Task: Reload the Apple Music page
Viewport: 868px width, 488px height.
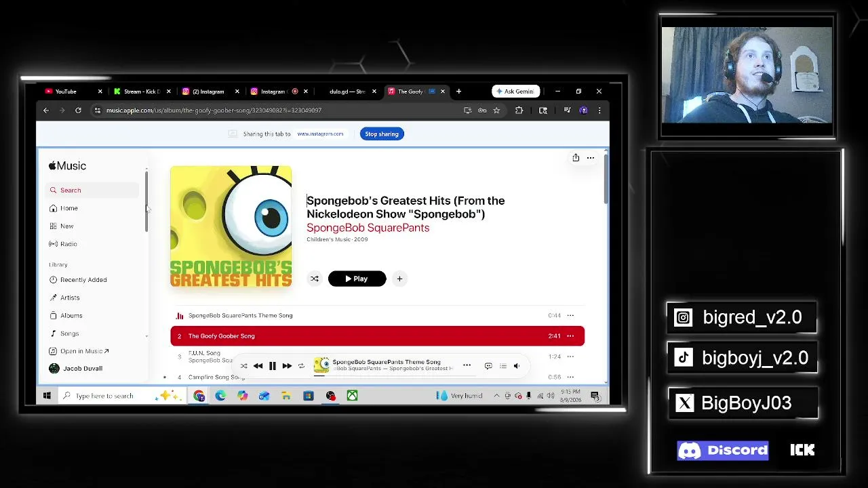Action: point(78,110)
